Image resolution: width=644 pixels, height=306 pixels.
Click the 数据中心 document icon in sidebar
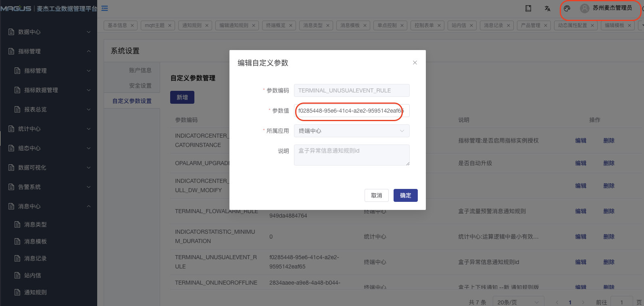(11, 32)
